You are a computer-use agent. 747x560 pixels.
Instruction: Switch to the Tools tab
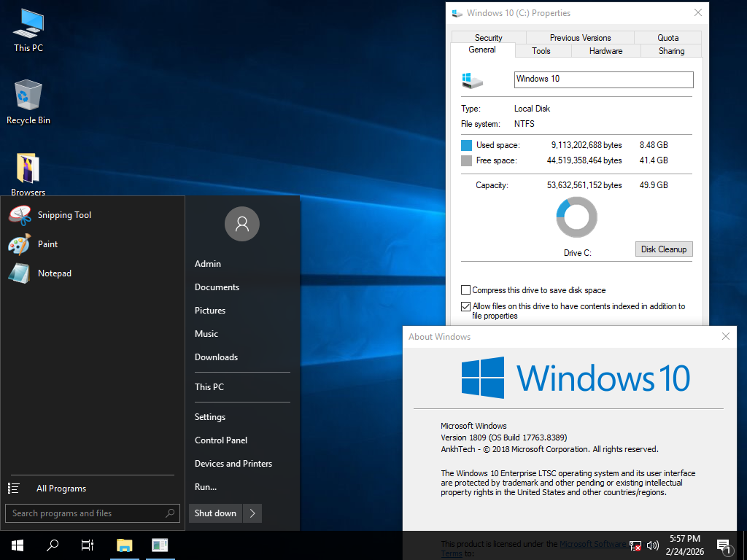point(542,50)
